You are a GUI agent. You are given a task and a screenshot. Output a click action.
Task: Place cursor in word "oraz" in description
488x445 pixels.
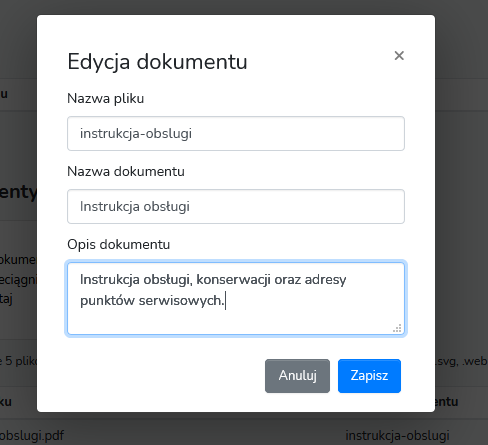click(x=287, y=280)
